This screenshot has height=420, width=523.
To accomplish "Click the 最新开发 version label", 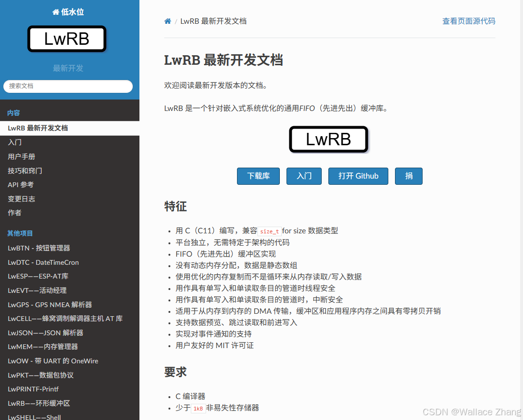I will tap(68, 68).
